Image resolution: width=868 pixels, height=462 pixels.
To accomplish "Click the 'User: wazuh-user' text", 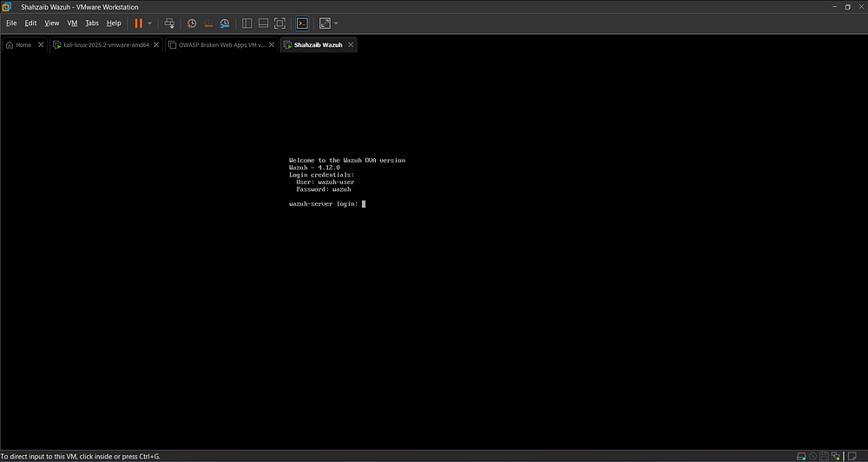I will [x=325, y=182].
